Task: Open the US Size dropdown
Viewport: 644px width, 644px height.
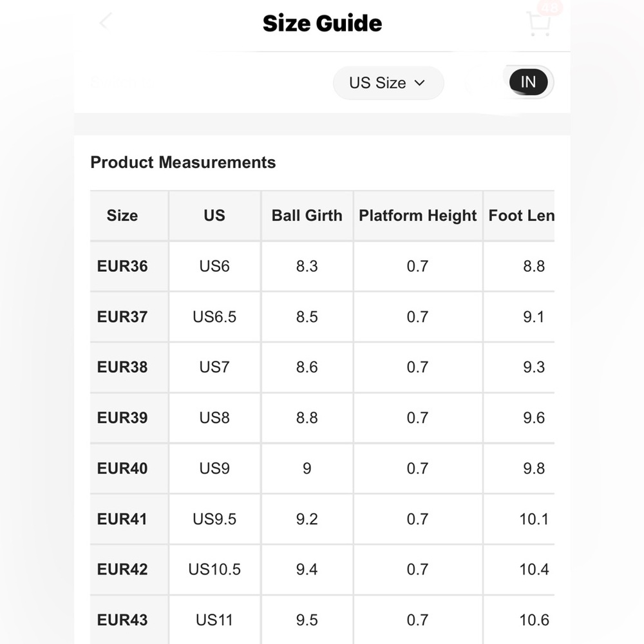Action: (x=388, y=83)
